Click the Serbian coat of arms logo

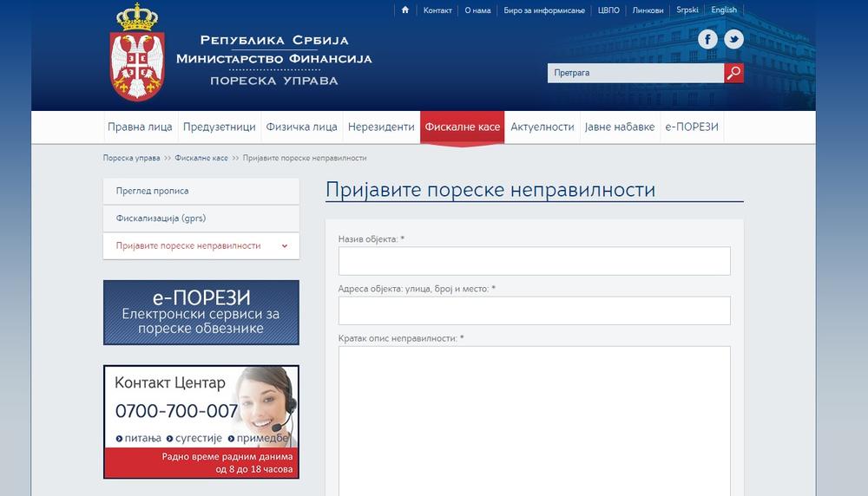[x=137, y=54]
